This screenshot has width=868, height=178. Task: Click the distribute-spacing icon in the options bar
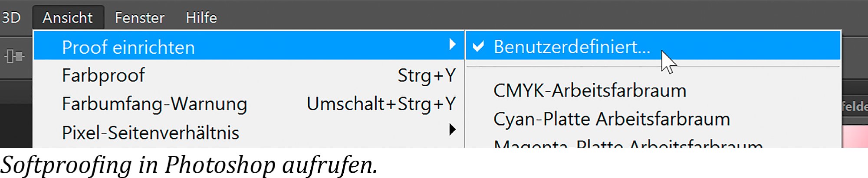click(x=14, y=56)
